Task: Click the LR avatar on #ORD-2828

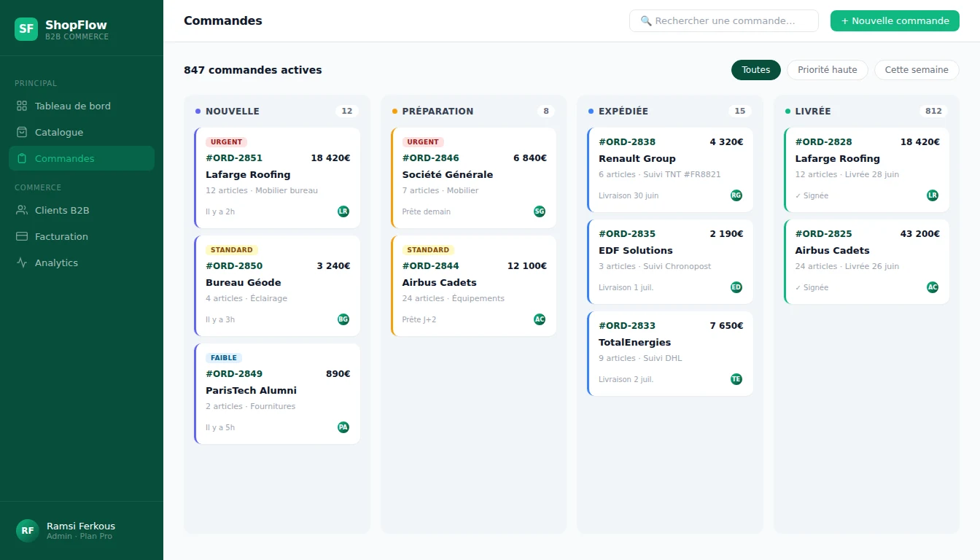Action: pyautogui.click(x=933, y=195)
